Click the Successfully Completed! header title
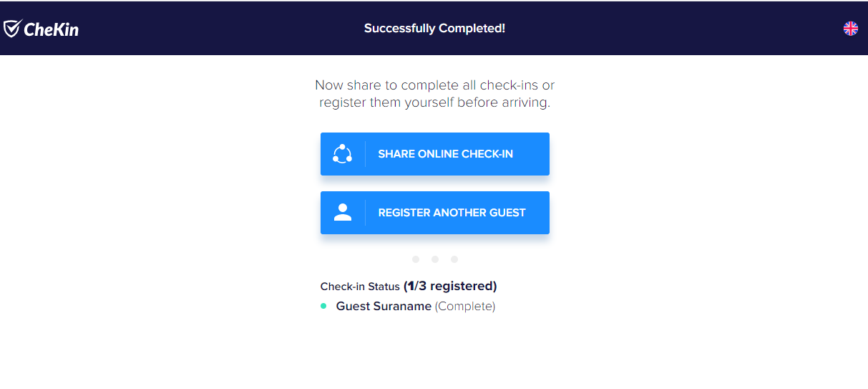 coord(434,29)
